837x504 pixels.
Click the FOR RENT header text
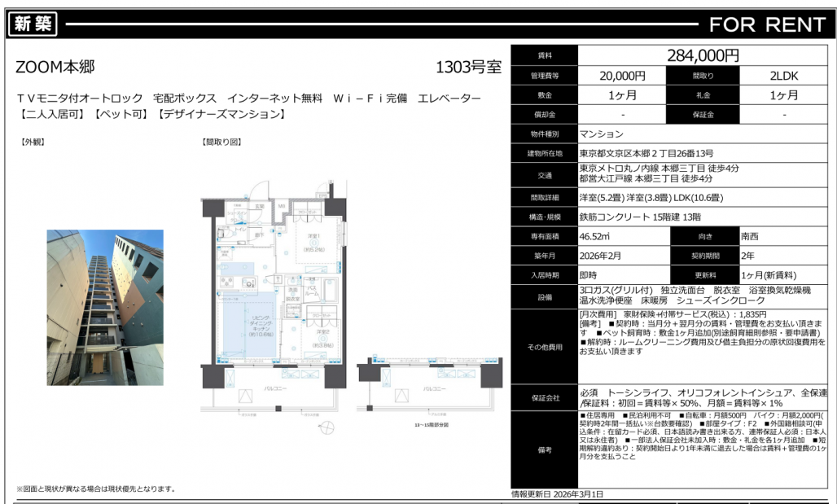tap(767, 24)
